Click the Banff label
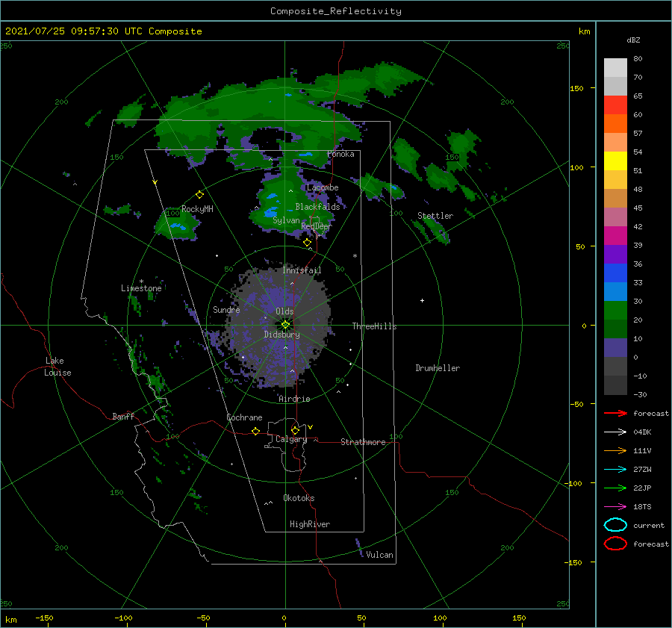Screen dimensions: 672x628 [123, 416]
